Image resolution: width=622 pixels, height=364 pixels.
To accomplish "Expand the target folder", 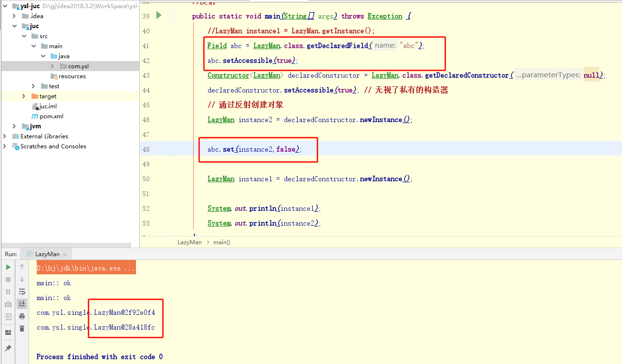I will tap(24, 96).
